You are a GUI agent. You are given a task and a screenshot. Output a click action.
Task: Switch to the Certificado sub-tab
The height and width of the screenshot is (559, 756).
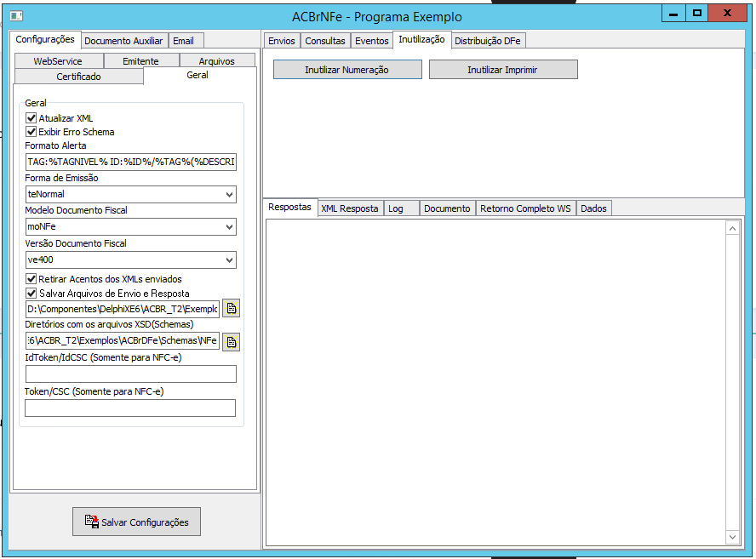(x=79, y=77)
